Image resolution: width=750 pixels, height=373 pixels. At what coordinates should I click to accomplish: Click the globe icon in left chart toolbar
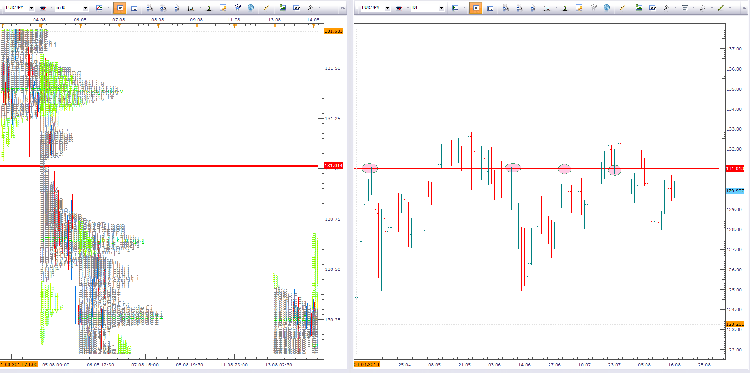click(251, 8)
